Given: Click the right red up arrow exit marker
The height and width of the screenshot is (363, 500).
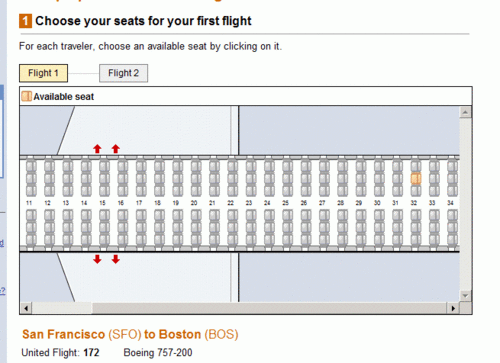Looking at the screenshot, I should [x=116, y=149].
